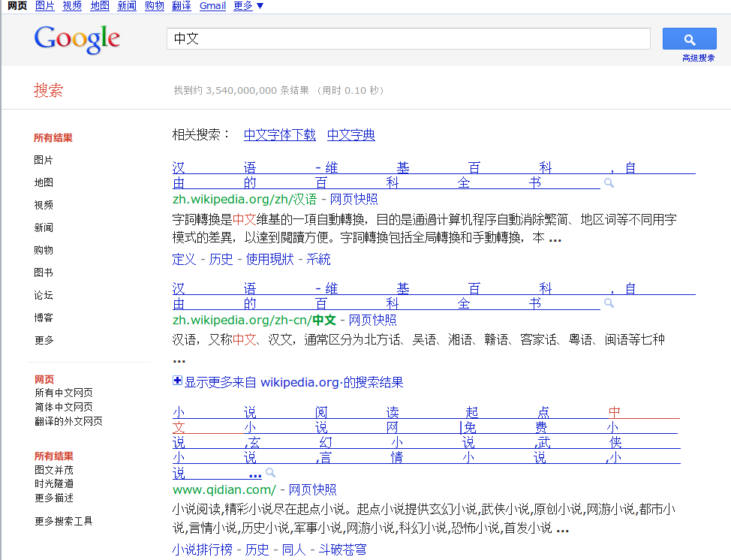Select 所有结果 in left sidebar top
Screen dimensions: 731x560
pos(53,137)
